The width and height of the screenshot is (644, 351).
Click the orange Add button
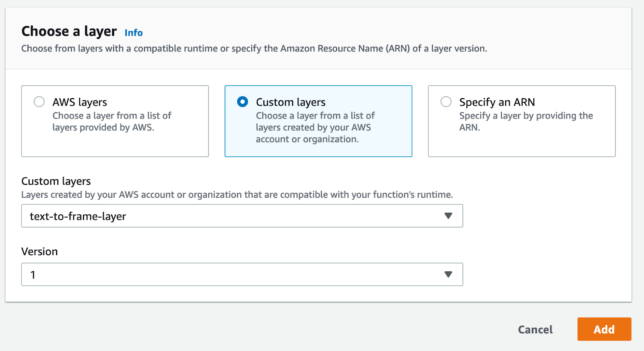(604, 329)
